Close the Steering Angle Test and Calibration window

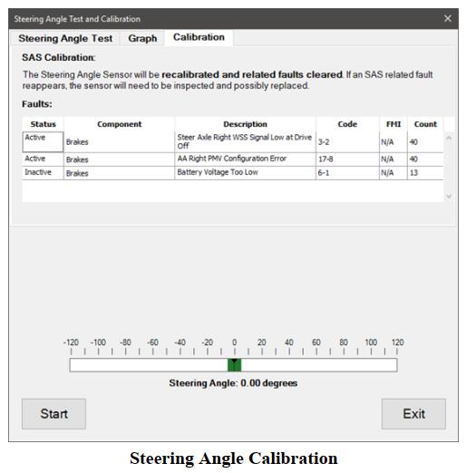click(448, 18)
